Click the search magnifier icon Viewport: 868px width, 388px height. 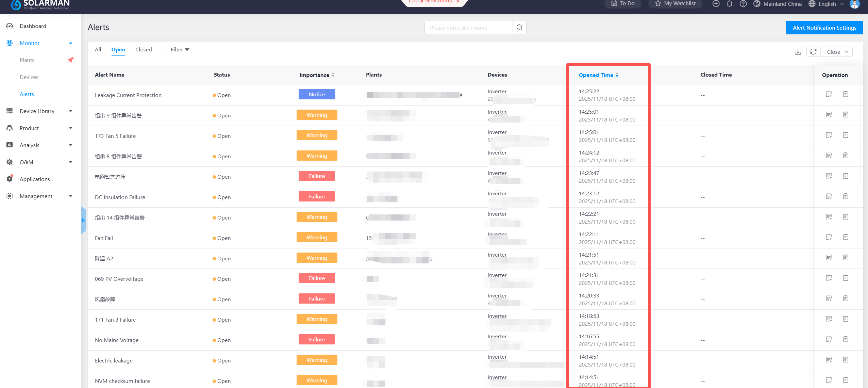click(519, 28)
